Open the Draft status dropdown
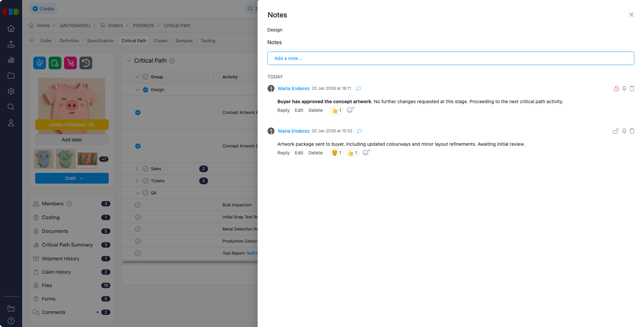 coord(72,178)
